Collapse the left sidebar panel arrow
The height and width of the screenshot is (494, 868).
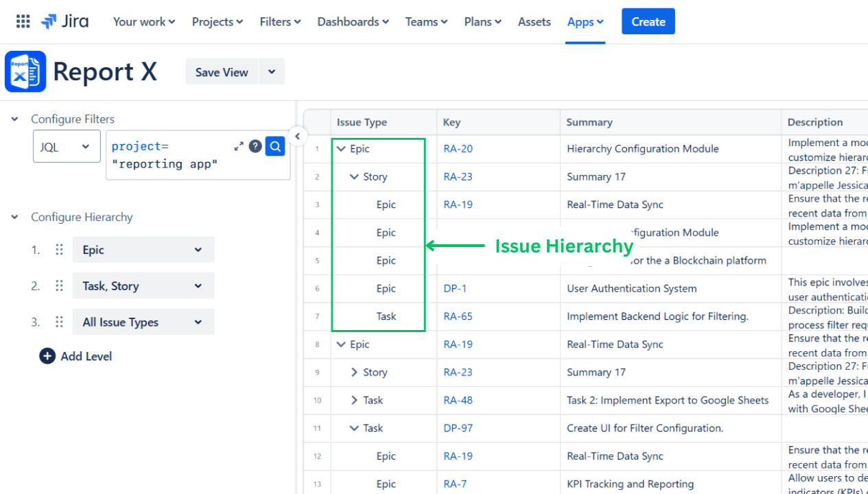297,137
